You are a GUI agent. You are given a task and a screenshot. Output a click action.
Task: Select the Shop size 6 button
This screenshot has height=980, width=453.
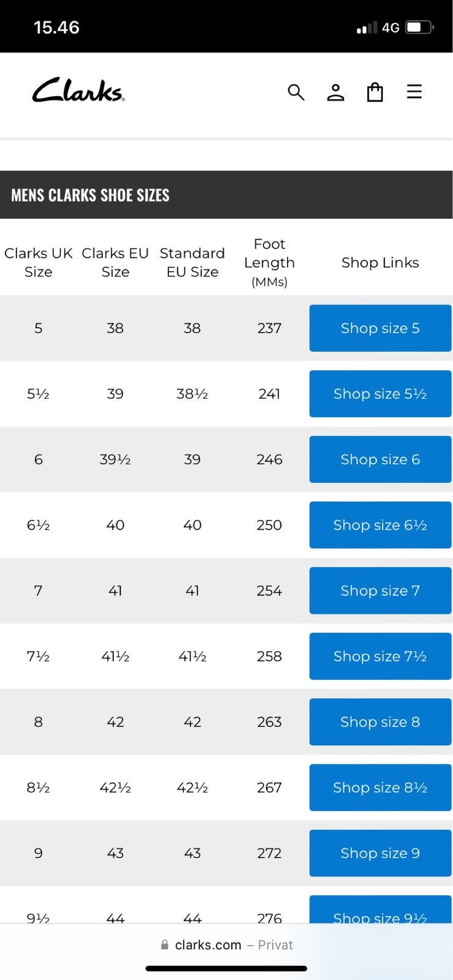pyautogui.click(x=380, y=459)
